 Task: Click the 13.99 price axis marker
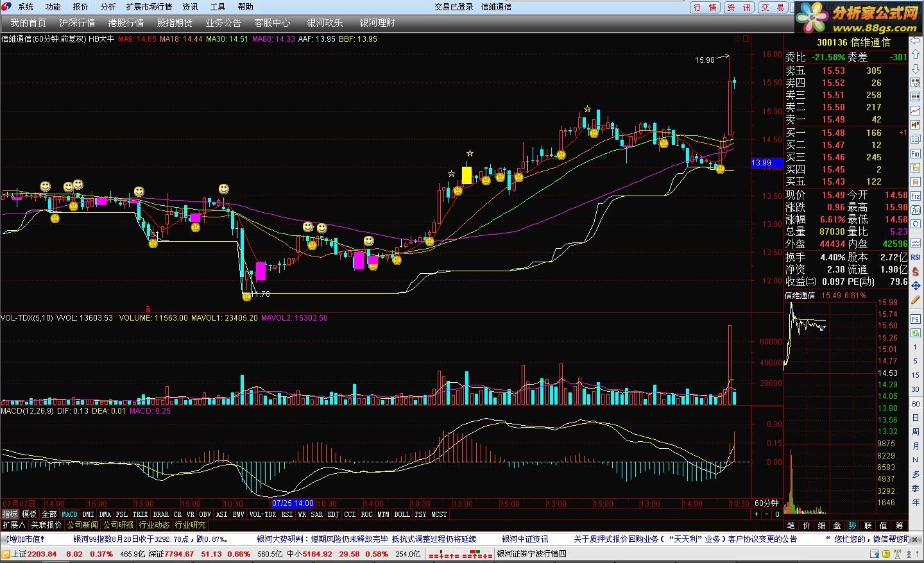click(766, 163)
